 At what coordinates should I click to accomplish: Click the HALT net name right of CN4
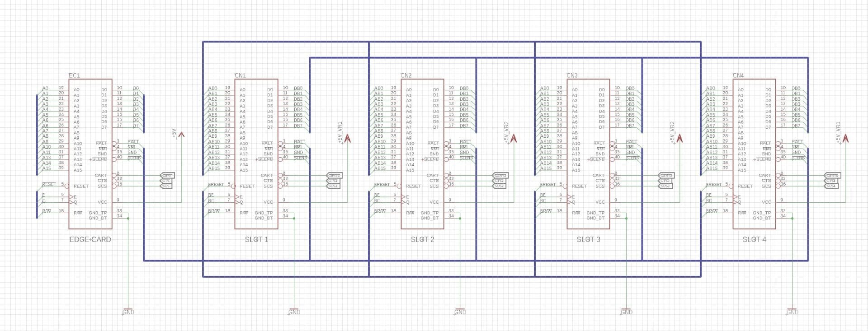(797, 142)
